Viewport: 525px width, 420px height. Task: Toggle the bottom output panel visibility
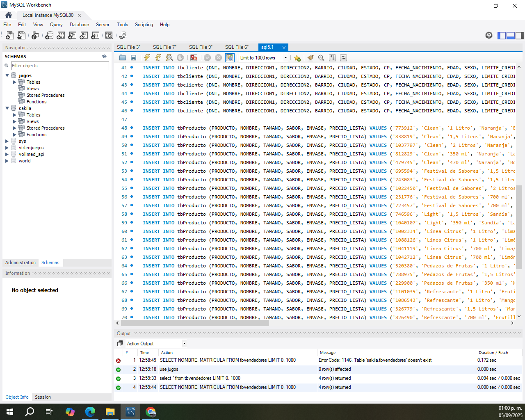511,36
